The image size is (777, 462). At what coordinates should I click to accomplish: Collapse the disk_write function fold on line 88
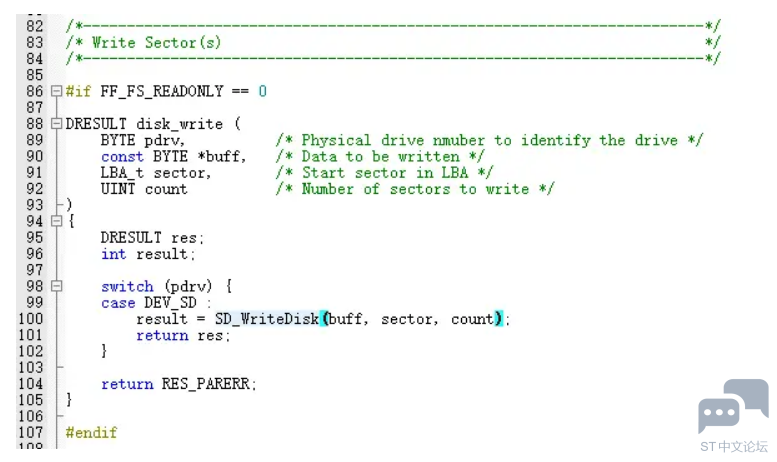[56, 123]
